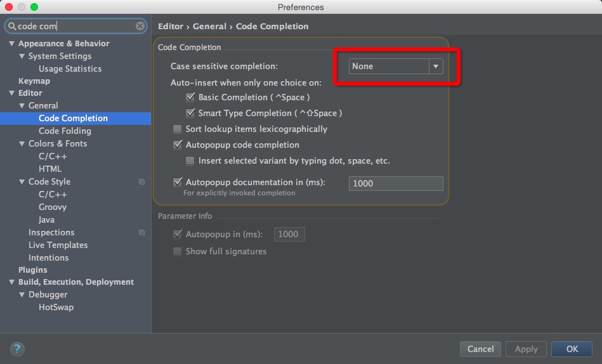
Task: Toggle Smart Type Completion checkbox
Action: click(x=190, y=114)
